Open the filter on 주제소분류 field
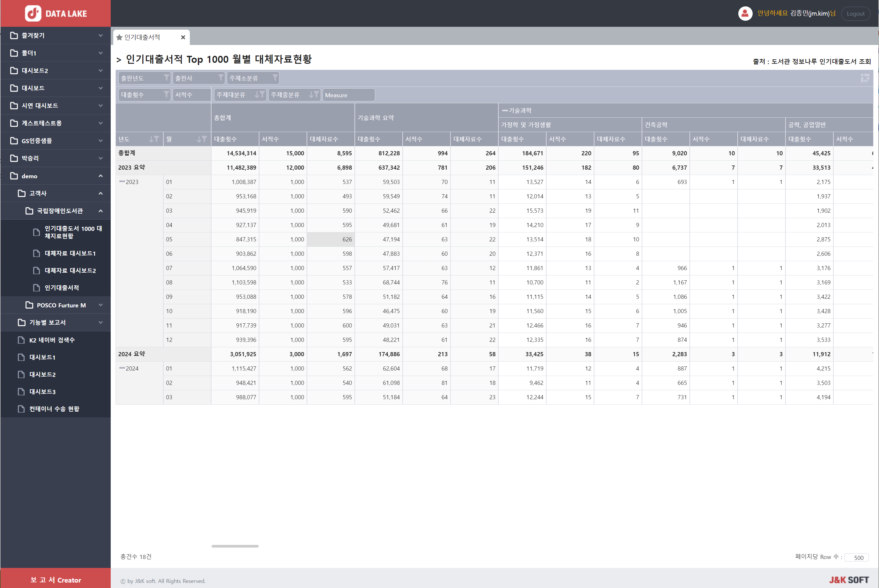Viewport: 879px width, 588px height. coord(275,77)
